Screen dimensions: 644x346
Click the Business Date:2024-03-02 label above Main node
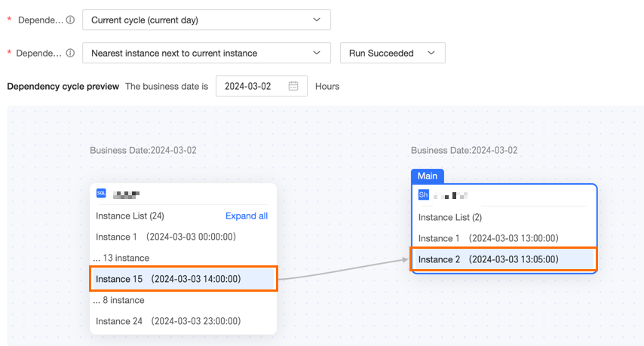[464, 150]
